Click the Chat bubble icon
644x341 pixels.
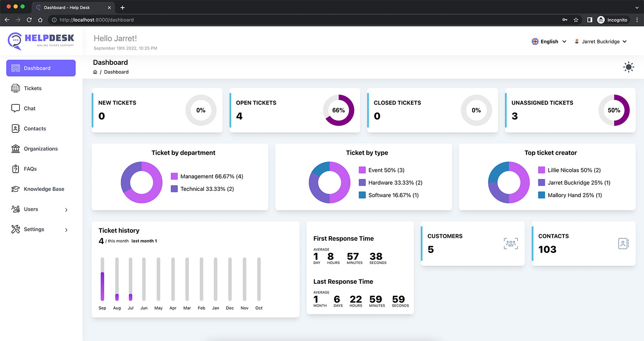[15, 108]
